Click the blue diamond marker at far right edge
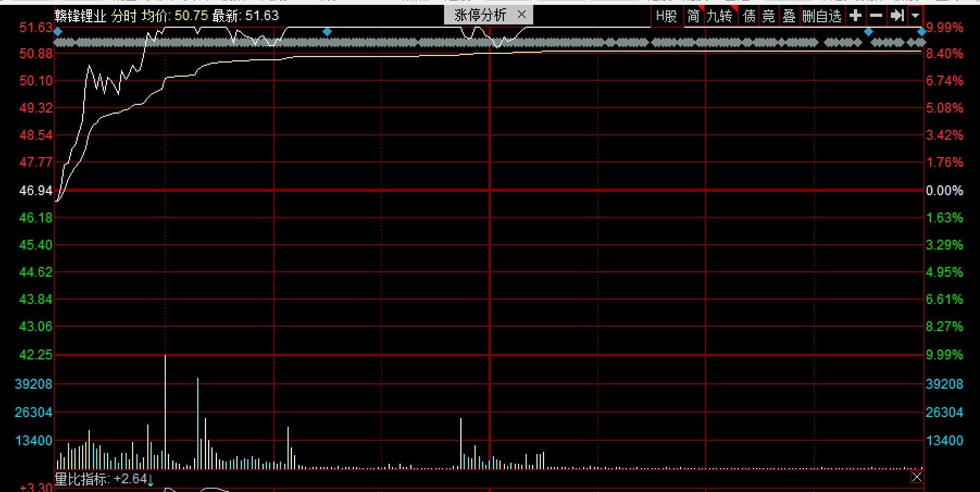Viewport: 980px width, 492px height. (x=921, y=32)
